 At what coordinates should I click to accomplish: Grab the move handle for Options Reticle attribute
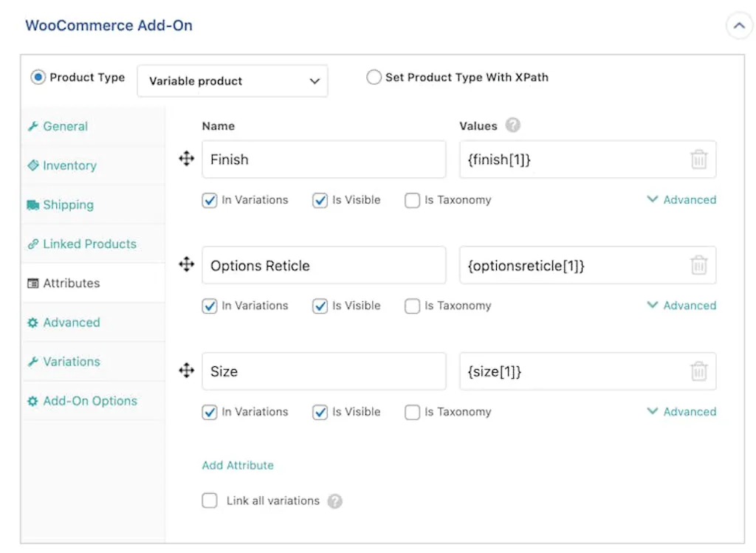point(187,264)
